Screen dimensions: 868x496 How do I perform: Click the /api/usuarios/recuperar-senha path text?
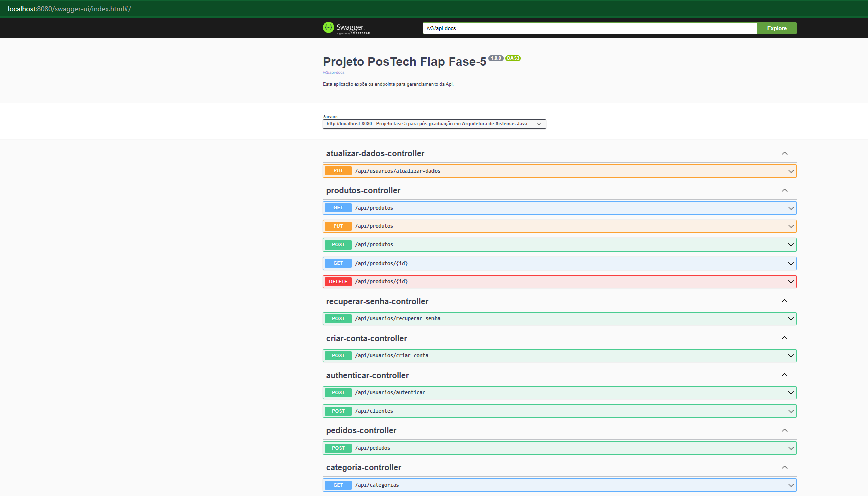(x=398, y=319)
